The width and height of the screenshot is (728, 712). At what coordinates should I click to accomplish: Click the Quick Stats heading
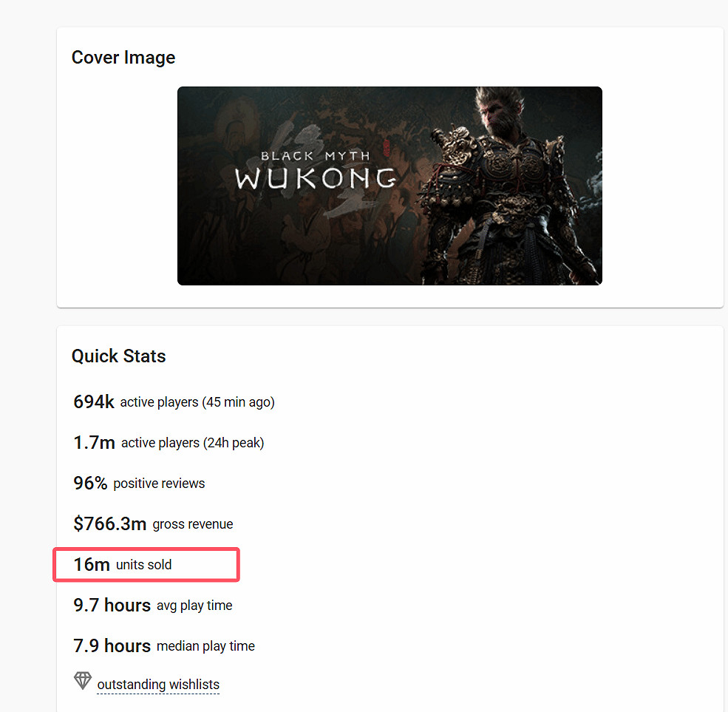(x=118, y=356)
